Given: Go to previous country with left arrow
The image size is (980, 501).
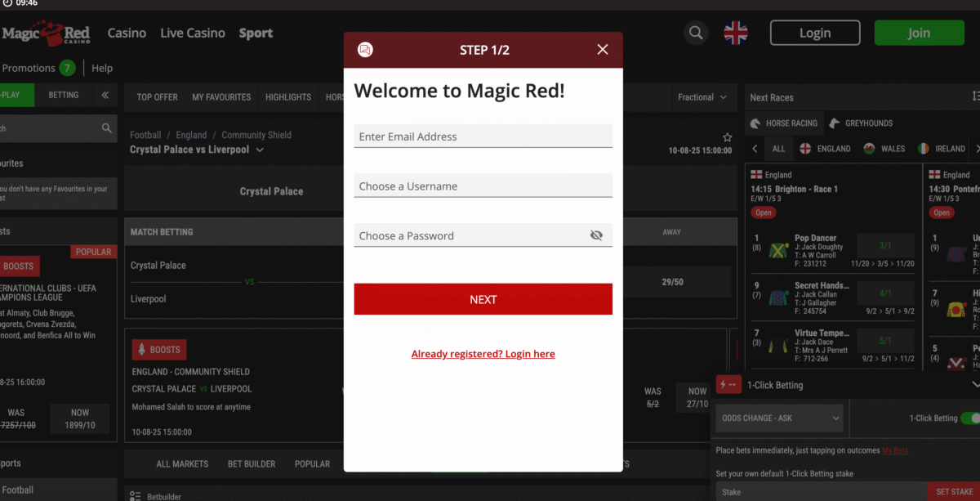Looking at the screenshot, I should 755,149.
